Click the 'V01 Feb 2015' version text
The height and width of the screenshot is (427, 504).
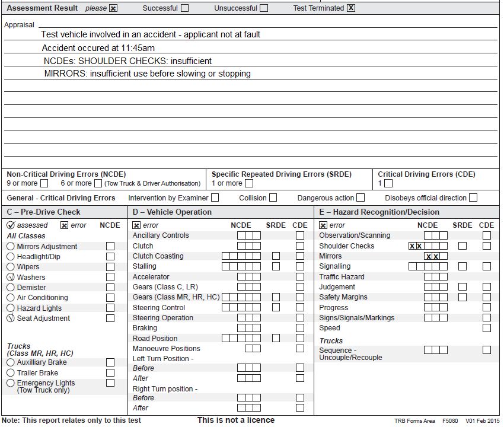483,421
